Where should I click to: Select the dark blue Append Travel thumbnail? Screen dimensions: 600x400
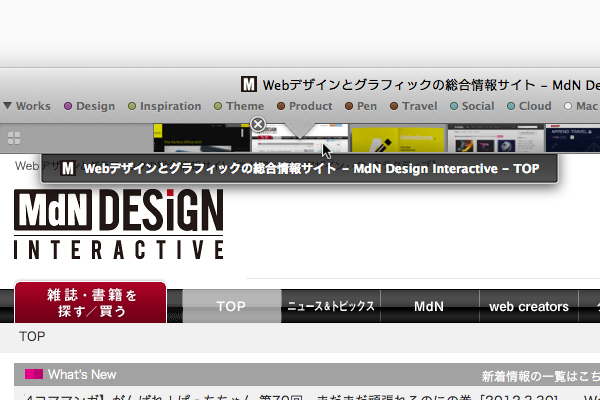573,138
